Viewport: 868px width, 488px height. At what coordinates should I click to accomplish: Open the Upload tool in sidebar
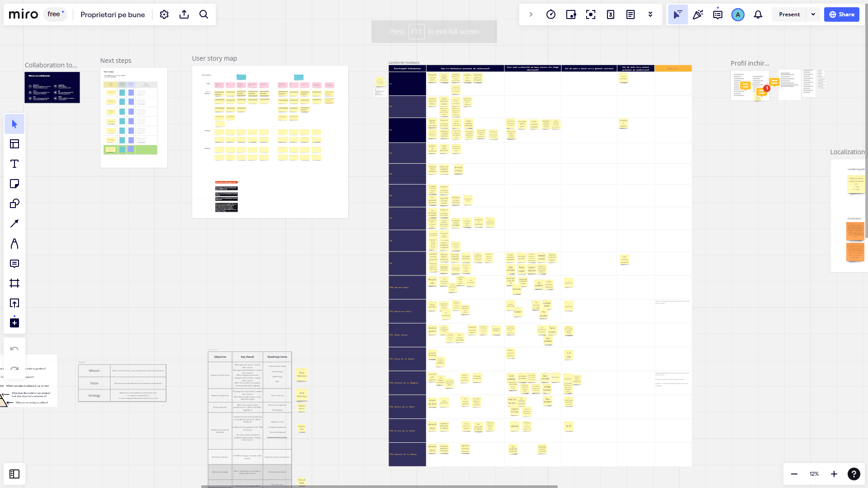pos(14,303)
